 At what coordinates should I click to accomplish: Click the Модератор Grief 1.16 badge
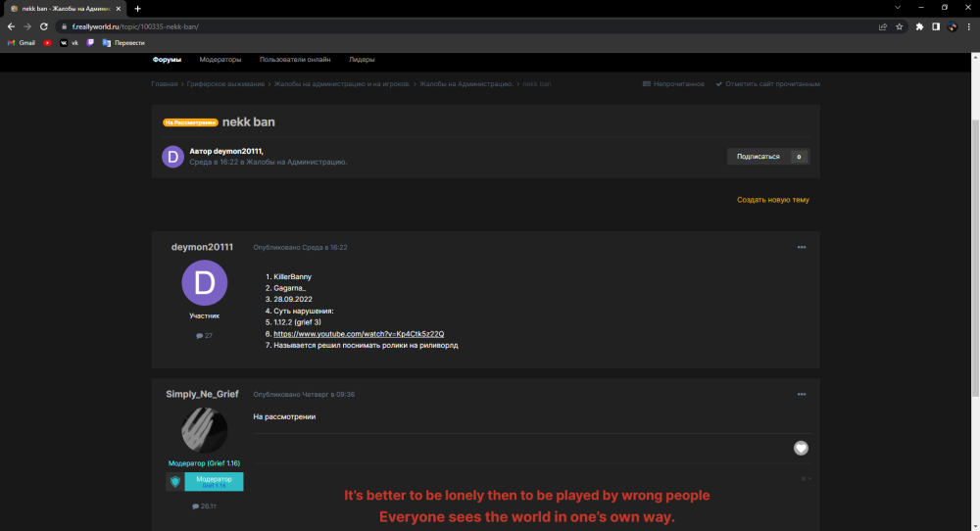(205, 482)
